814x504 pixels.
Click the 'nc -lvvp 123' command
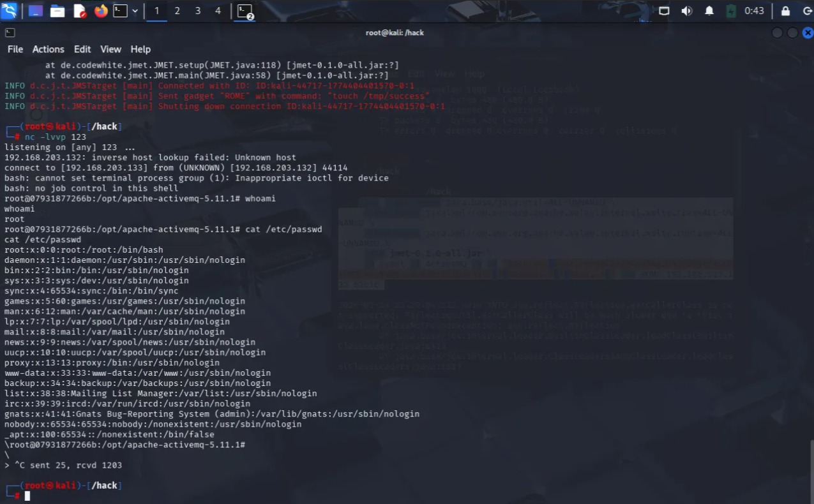(56, 137)
